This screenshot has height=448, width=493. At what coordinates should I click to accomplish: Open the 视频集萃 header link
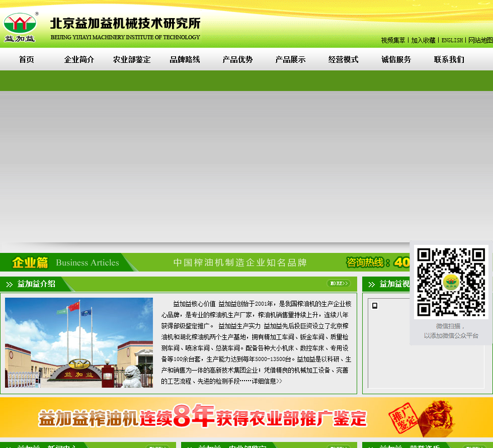pos(393,40)
